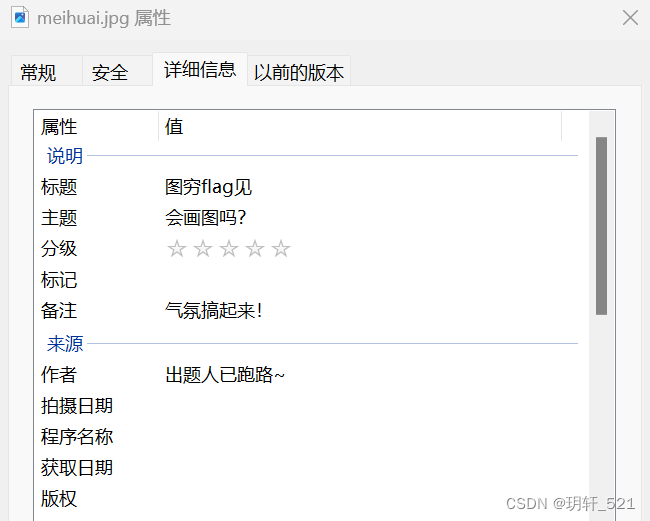The height and width of the screenshot is (521, 650).
Task: Click the vertical scrollbar thumb
Action: tap(601, 226)
